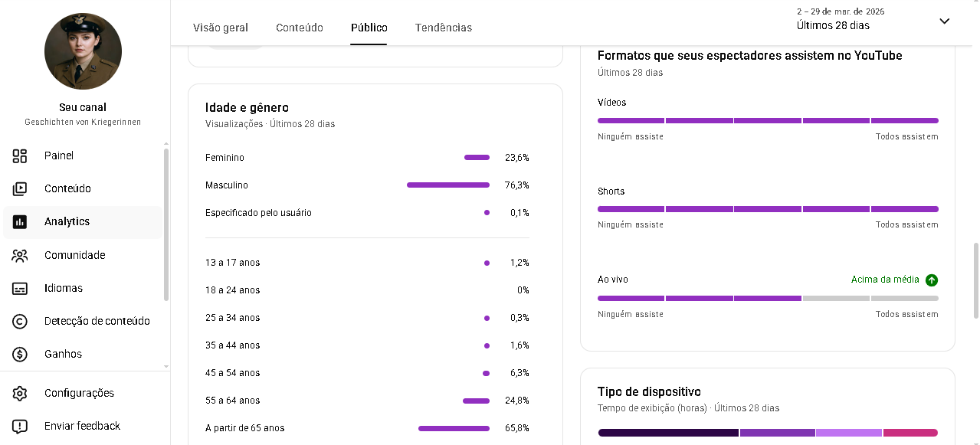The width and height of the screenshot is (980, 445).
Task: Open the Últimos 28 dias period selector
Action: click(833, 25)
